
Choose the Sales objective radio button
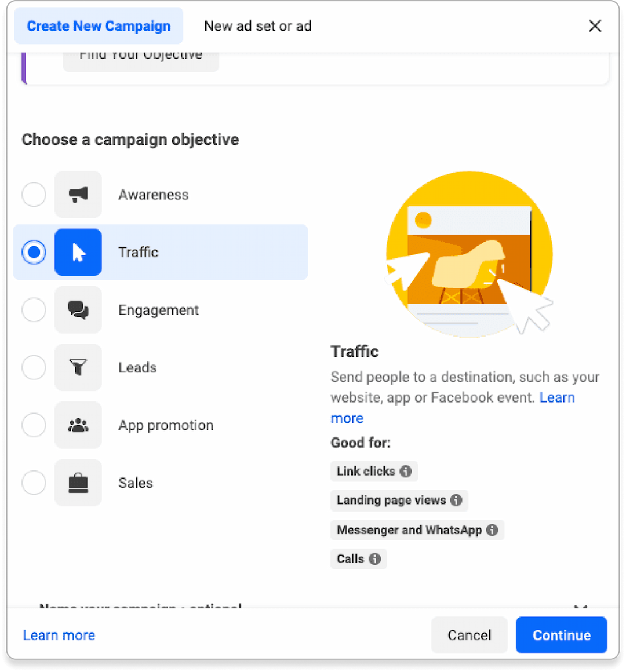[x=34, y=483]
